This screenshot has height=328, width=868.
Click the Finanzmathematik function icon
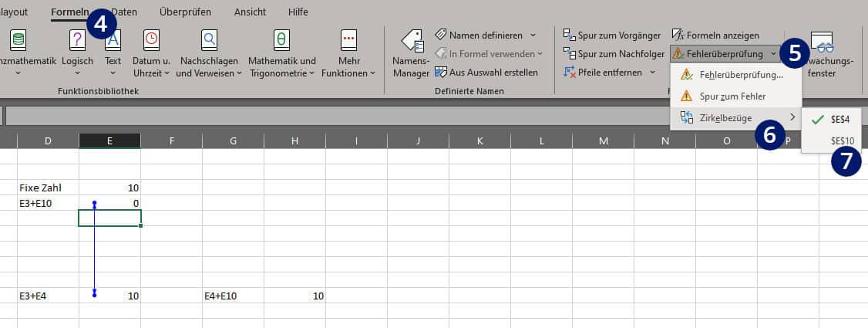(18, 40)
